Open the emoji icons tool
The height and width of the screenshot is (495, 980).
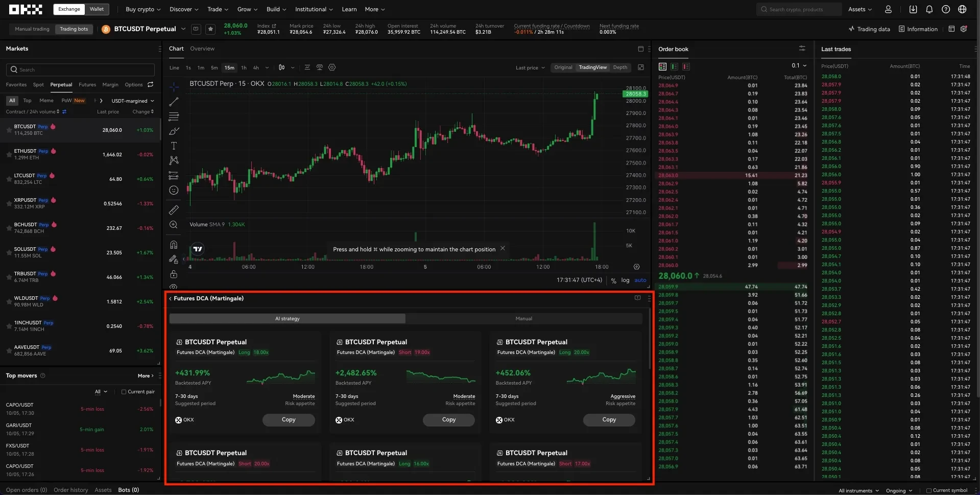[x=174, y=190]
